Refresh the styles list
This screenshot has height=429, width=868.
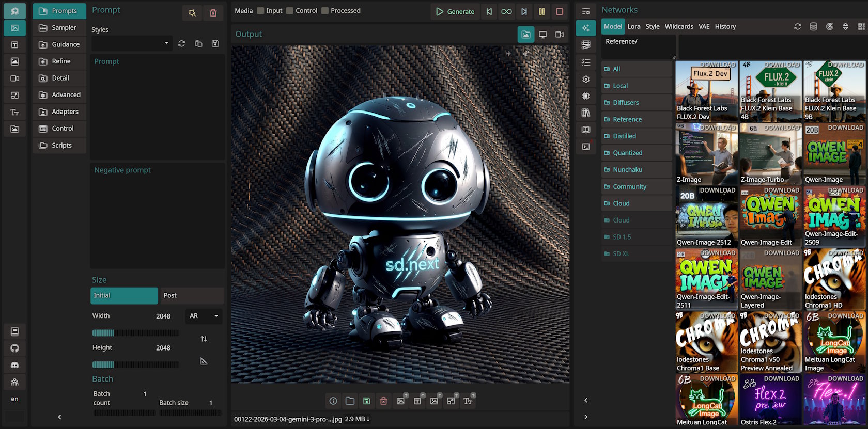pos(181,44)
